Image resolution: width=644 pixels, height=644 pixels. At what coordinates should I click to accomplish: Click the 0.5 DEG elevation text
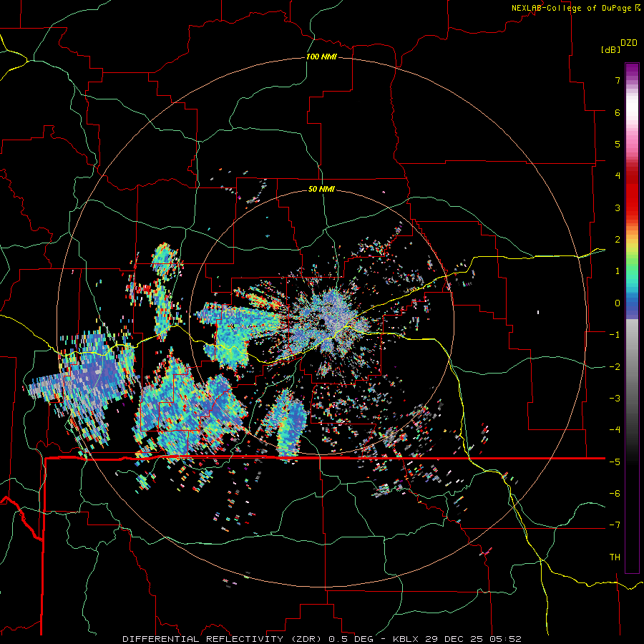coord(351,639)
